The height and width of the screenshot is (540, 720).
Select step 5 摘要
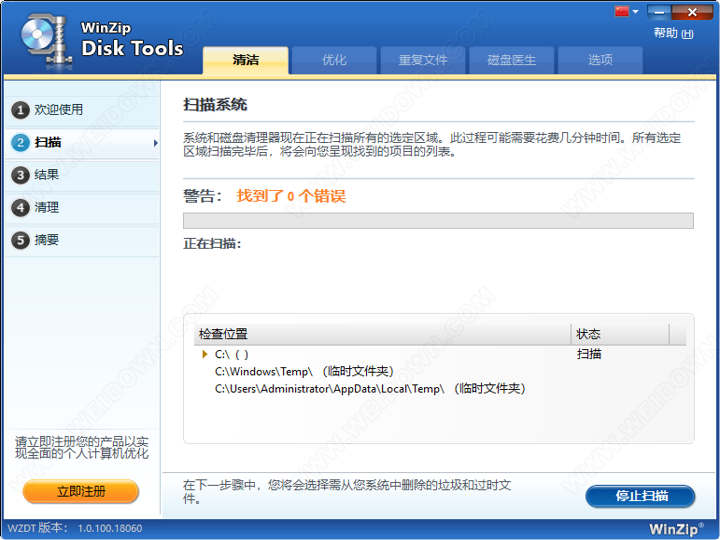point(83,240)
